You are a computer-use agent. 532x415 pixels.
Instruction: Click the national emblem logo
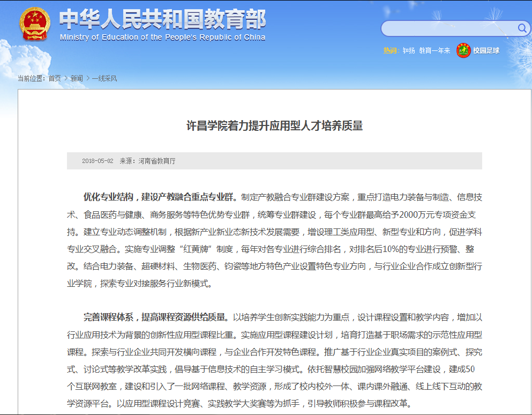coord(35,25)
